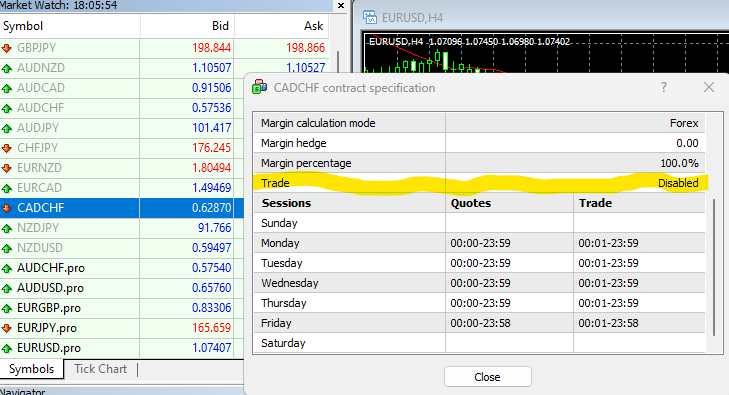
Task: Close the contract specification dialog with the X
Action: [709, 87]
